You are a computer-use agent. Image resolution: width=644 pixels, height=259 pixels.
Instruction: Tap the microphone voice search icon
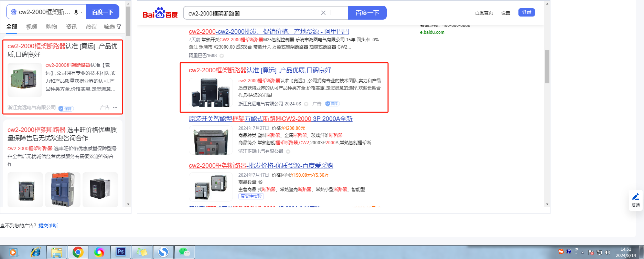tap(76, 12)
